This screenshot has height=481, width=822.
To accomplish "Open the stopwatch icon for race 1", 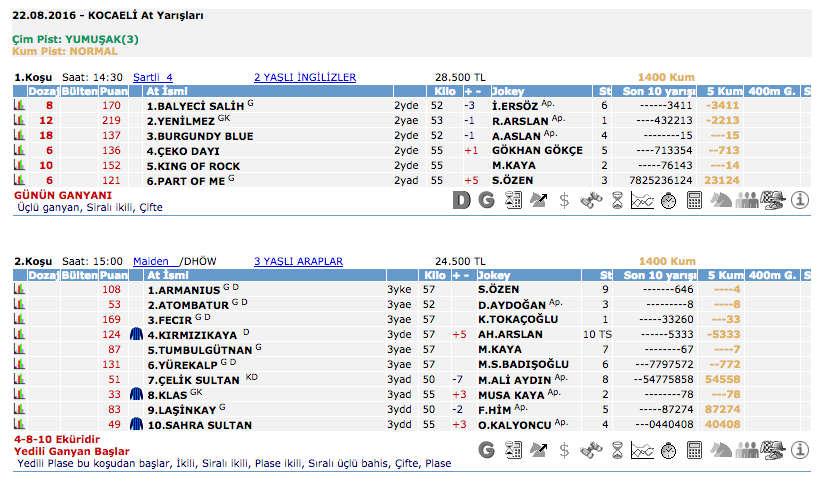I will click(669, 200).
